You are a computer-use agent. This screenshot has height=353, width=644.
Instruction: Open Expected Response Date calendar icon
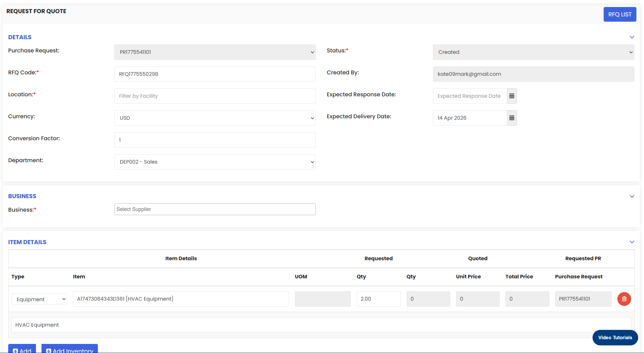pyautogui.click(x=512, y=96)
